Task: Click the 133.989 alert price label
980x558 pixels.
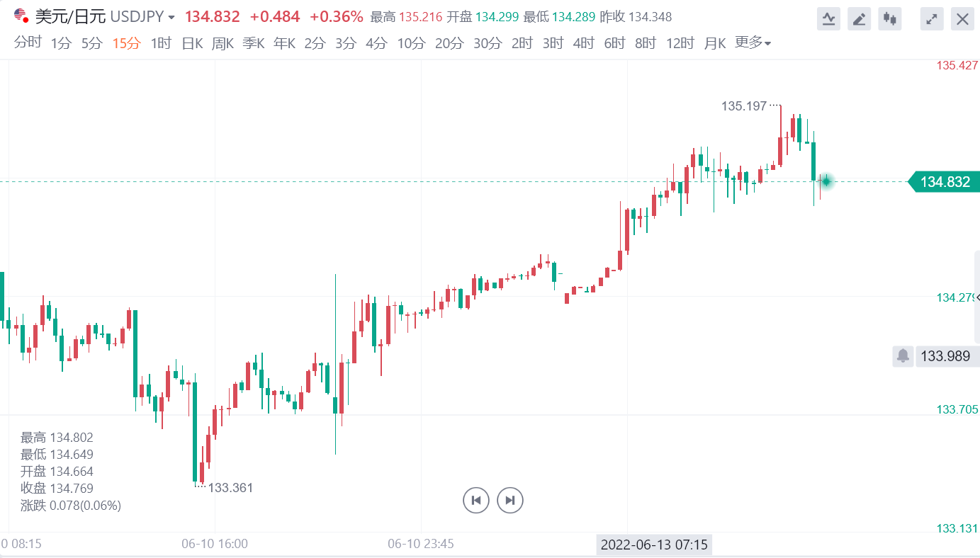Action: pyautogui.click(x=945, y=355)
